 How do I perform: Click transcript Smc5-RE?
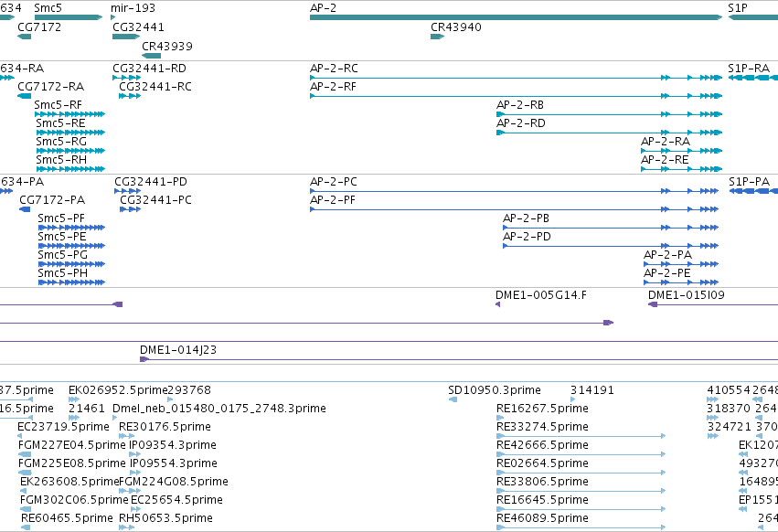[71, 133]
